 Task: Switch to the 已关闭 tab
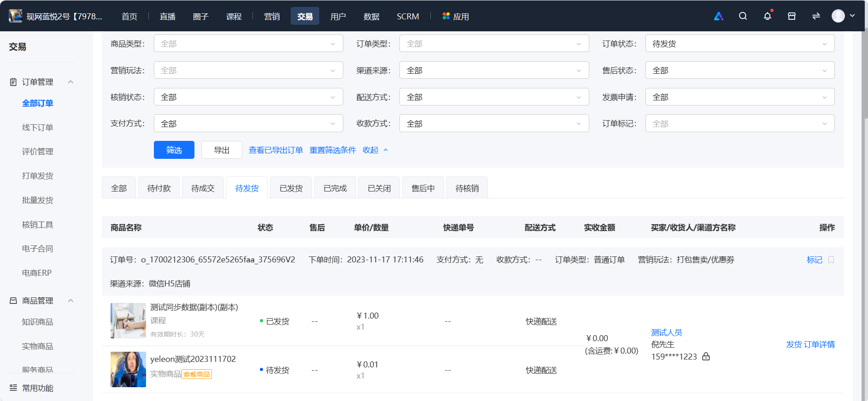point(379,188)
